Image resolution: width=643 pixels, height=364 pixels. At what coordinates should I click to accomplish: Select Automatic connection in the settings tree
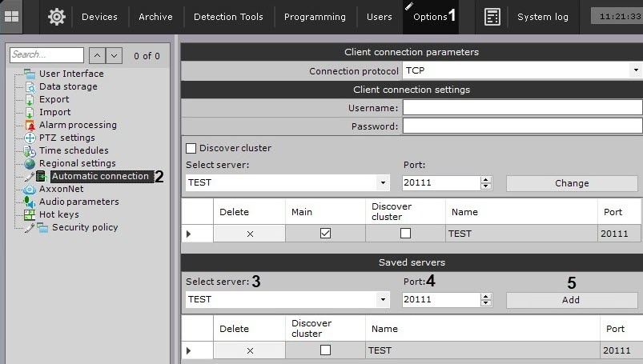point(100,176)
